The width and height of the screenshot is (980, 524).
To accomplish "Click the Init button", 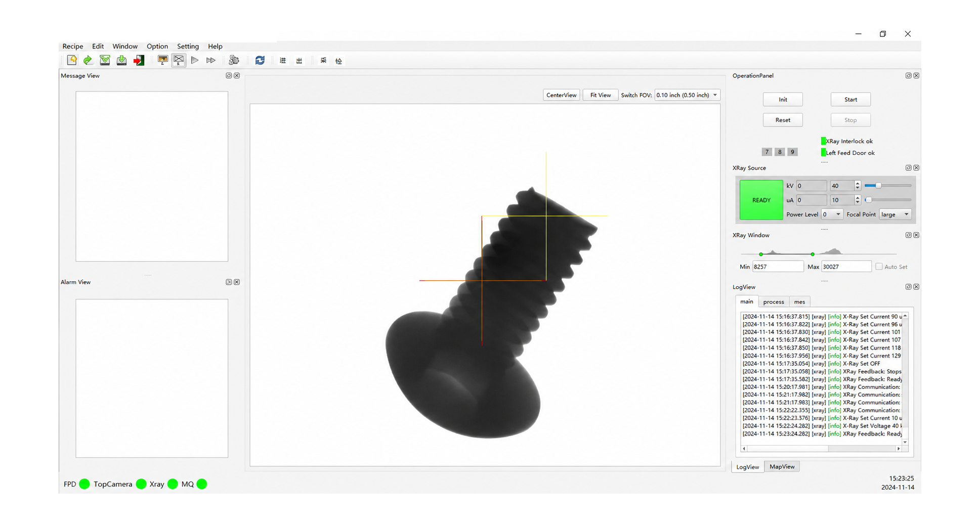I will click(x=783, y=100).
